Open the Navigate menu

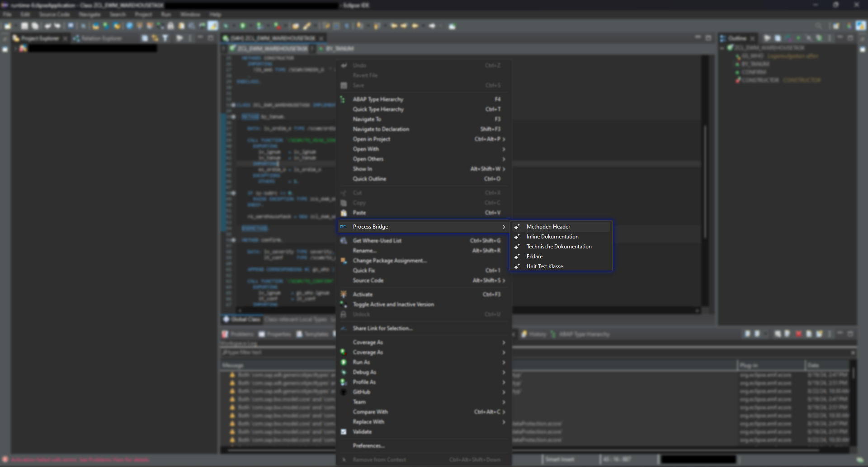tap(89, 14)
